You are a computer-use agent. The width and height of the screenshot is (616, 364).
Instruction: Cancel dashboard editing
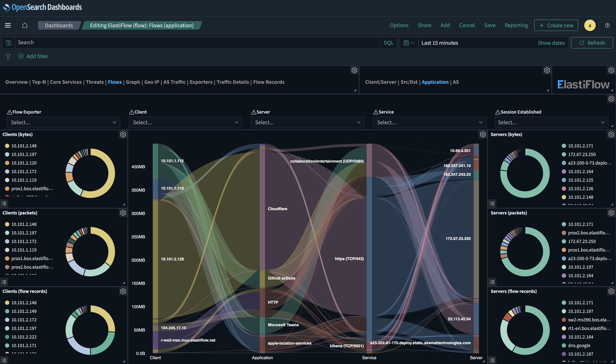coord(467,25)
